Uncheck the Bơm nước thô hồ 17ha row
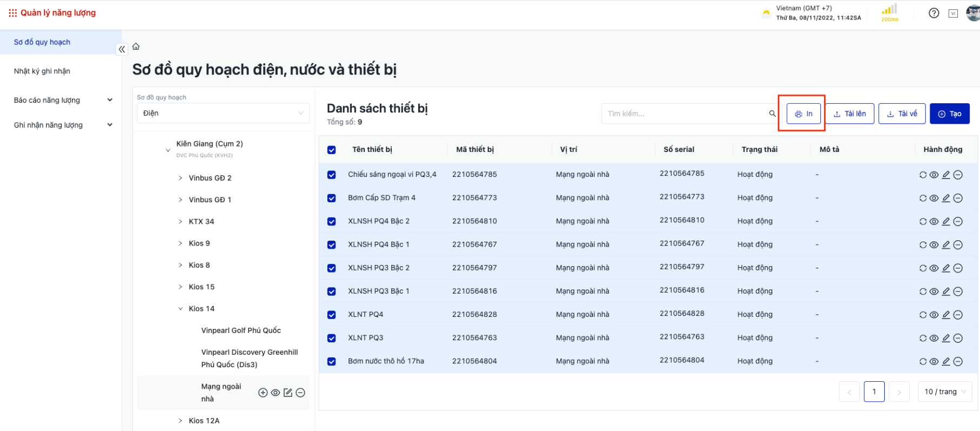 (x=332, y=361)
